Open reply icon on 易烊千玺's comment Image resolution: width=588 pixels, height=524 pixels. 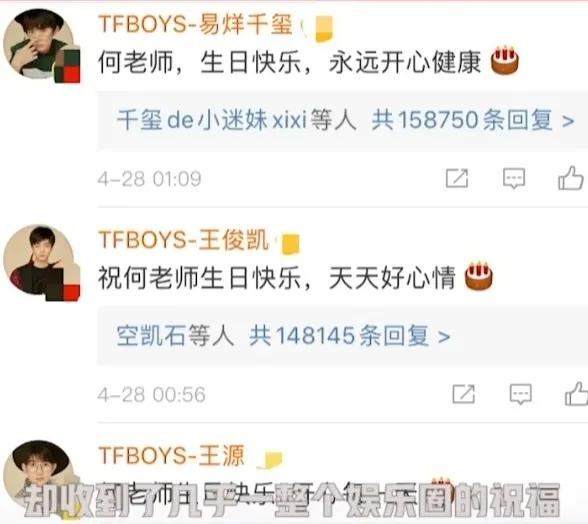click(x=514, y=178)
